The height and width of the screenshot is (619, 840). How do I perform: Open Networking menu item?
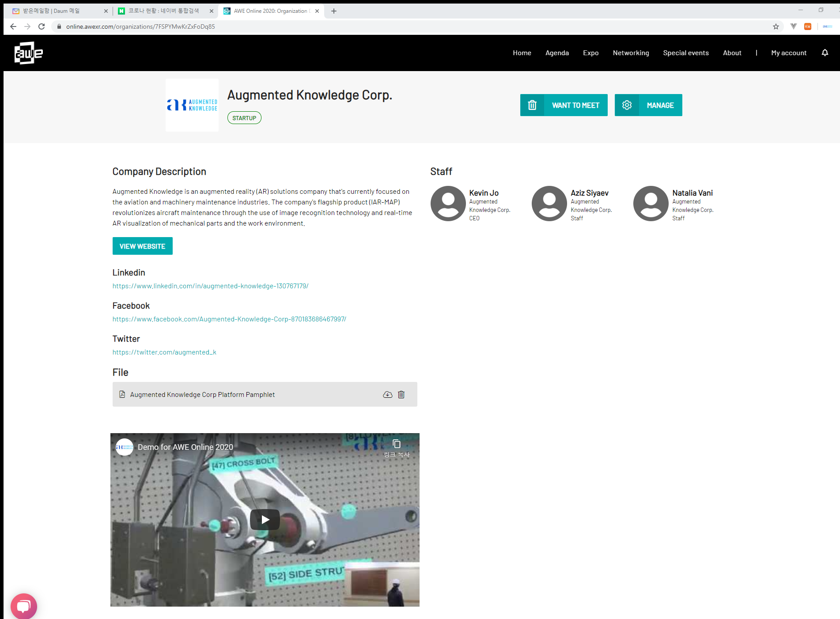pyautogui.click(x=631, y=53)
